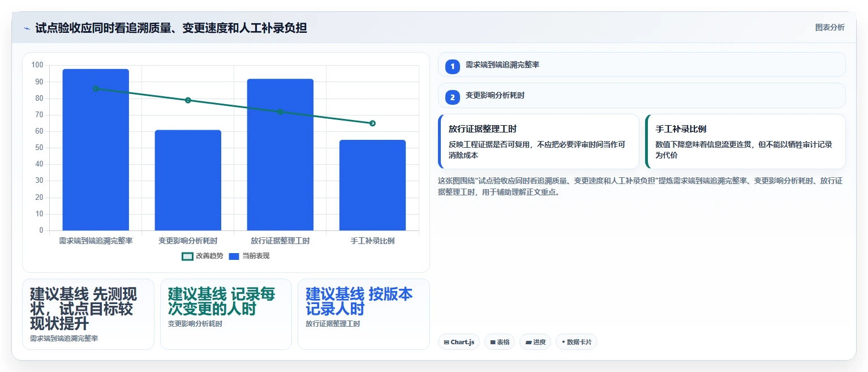
Task: Select list item 1 需求端到端追溯完整率
Action: click(x=642, y=65)
